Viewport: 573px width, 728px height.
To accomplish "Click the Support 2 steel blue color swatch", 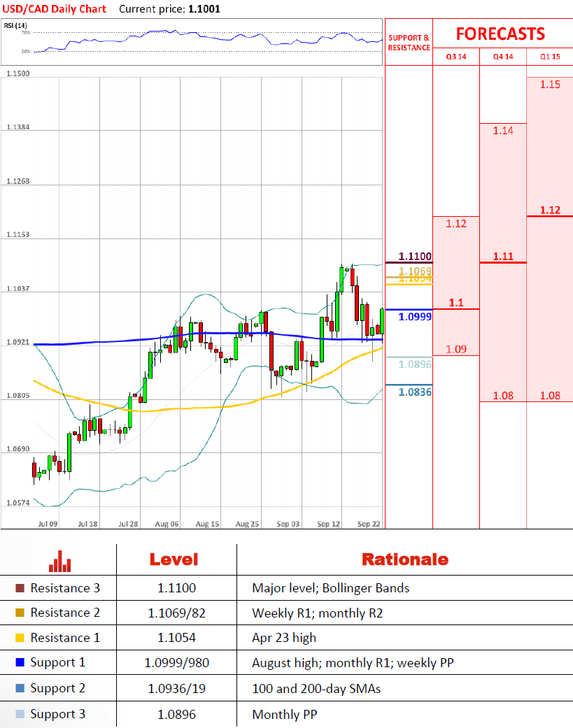I will (x=20, y=688).
